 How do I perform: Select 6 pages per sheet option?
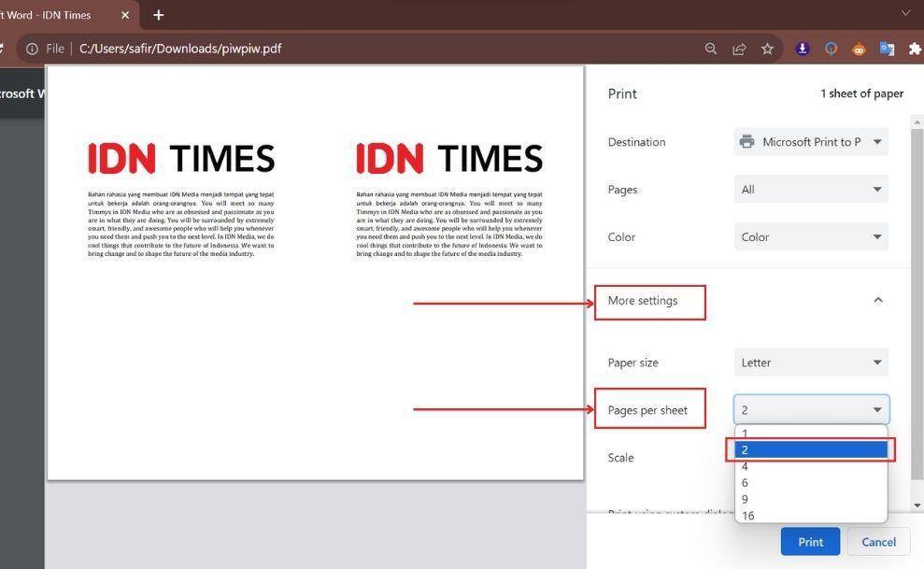click(811, 483)
